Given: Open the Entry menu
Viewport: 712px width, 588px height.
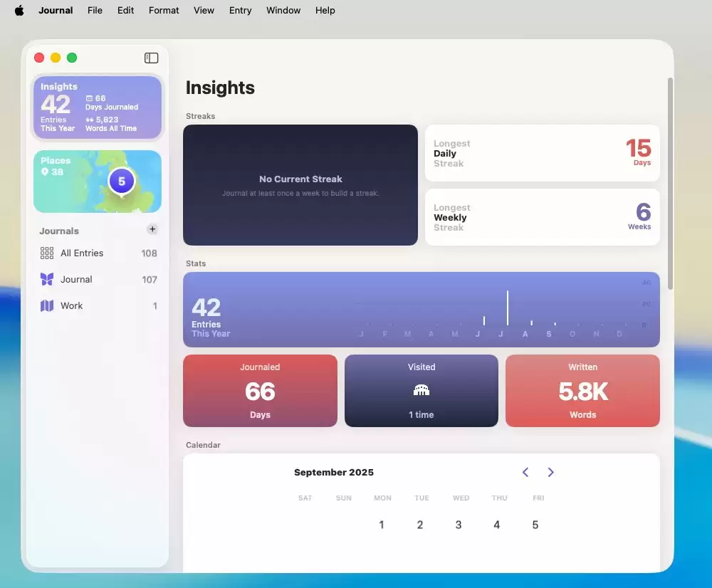Looking at the screenshot, I should click(x=241, y=11).
